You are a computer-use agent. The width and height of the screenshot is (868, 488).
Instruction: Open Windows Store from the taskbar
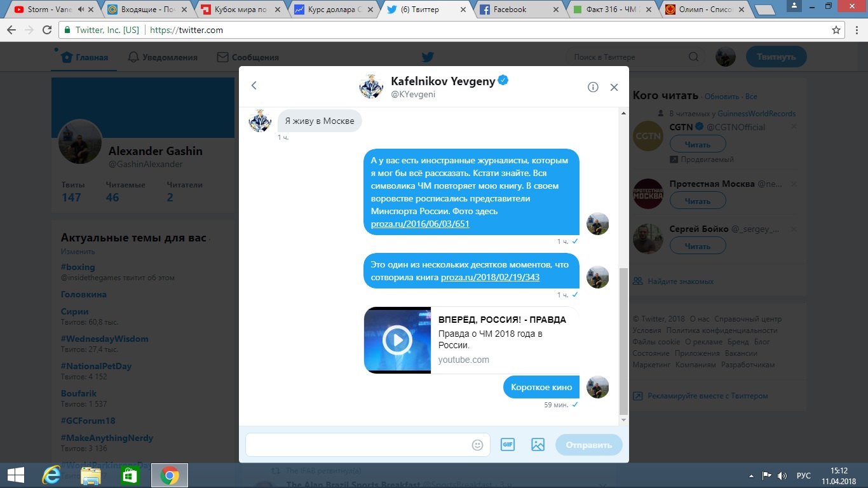pos(130,475)
